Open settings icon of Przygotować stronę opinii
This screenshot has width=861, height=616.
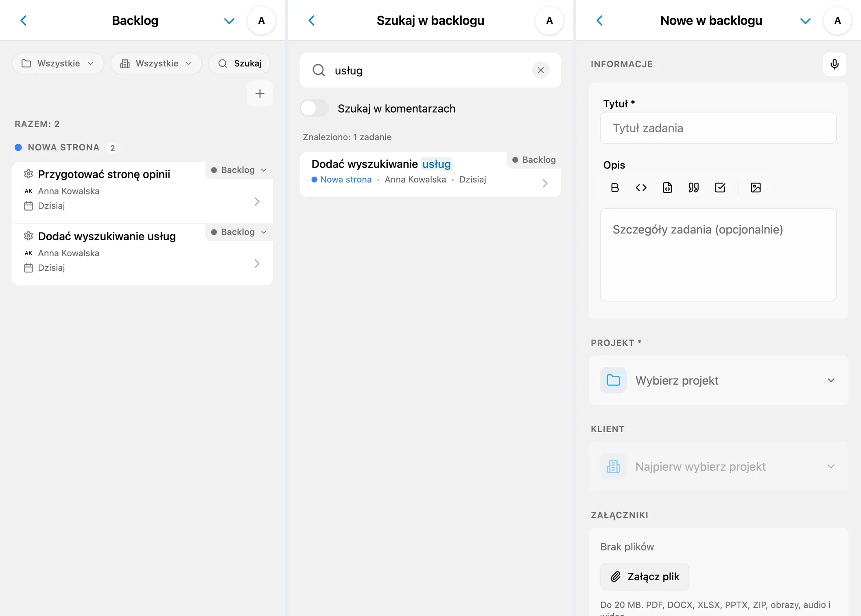(28, 174)
